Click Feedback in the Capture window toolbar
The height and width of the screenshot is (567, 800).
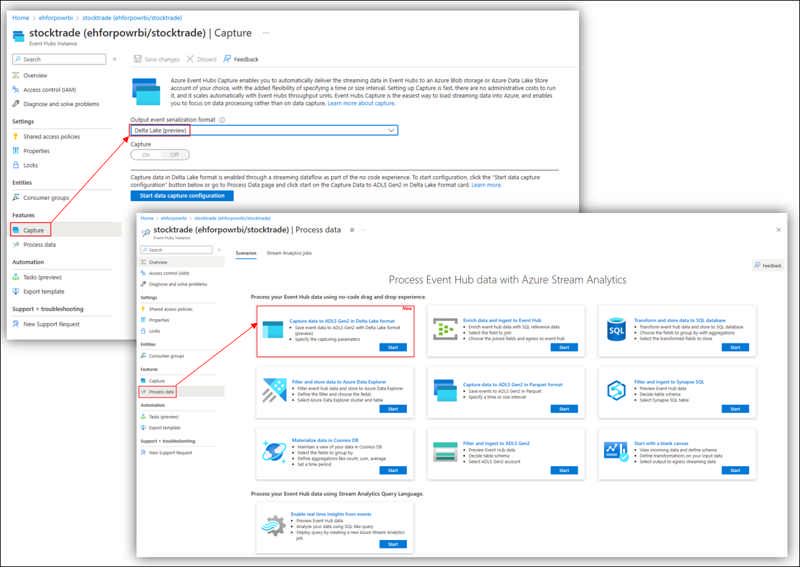pyautogui.click(x=241, y=60)
